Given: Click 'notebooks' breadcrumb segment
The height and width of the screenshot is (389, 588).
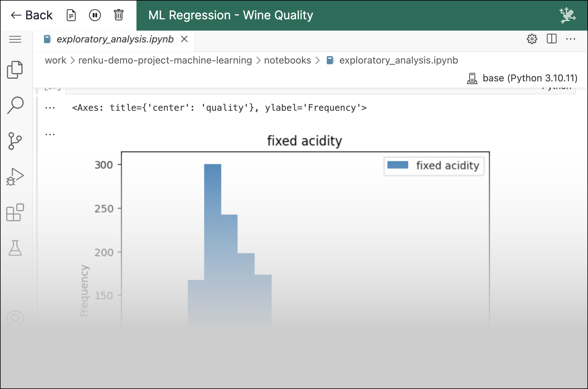Looking at the screenshot, I should pos(287,60).
